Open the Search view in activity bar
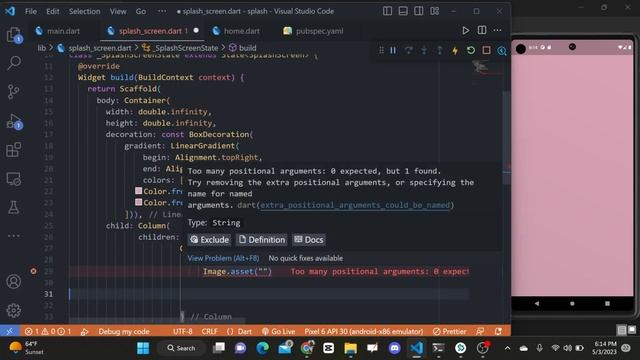The height and width of the screenshot is (360, 640). pos(14,63)
